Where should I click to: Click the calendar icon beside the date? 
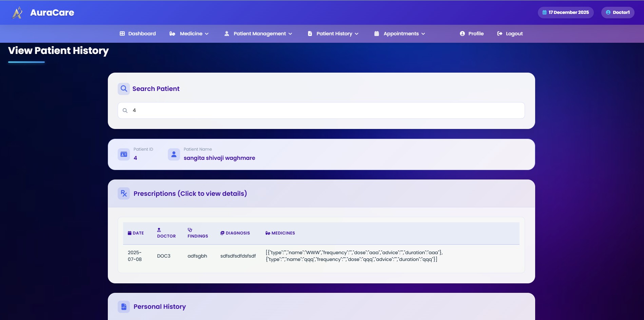point(544,13)
